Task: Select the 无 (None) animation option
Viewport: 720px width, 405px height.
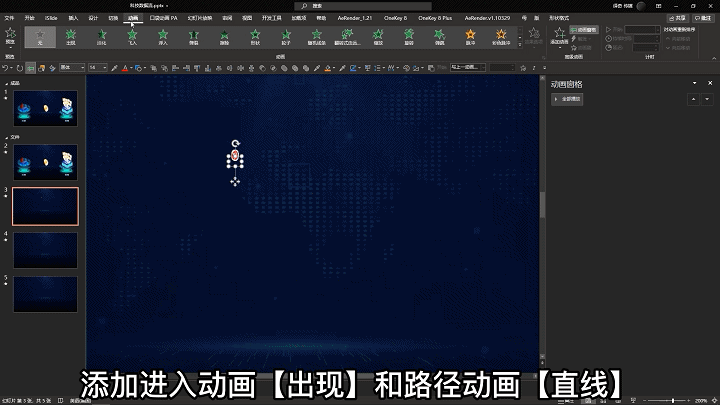Action: [40, 36]
